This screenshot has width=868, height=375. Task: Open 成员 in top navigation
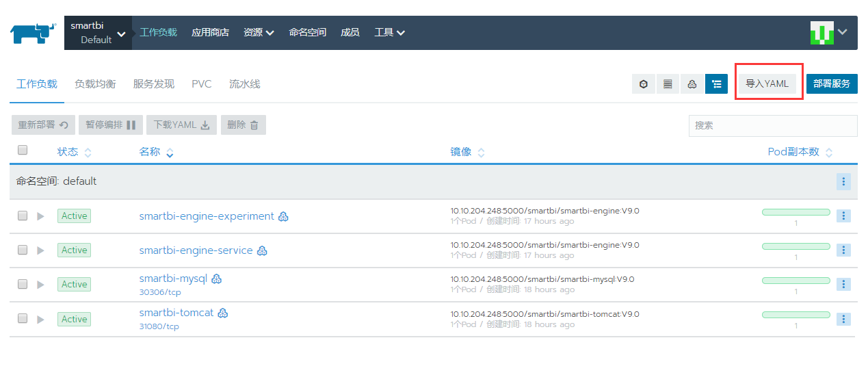[350, 32]
